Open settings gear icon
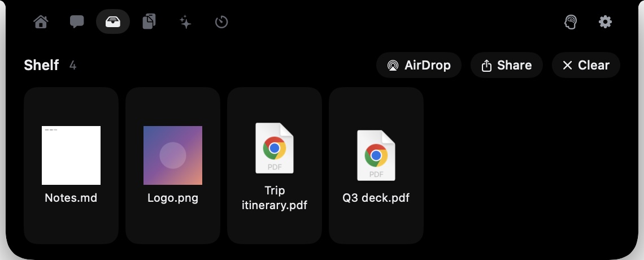 (605, 22)
